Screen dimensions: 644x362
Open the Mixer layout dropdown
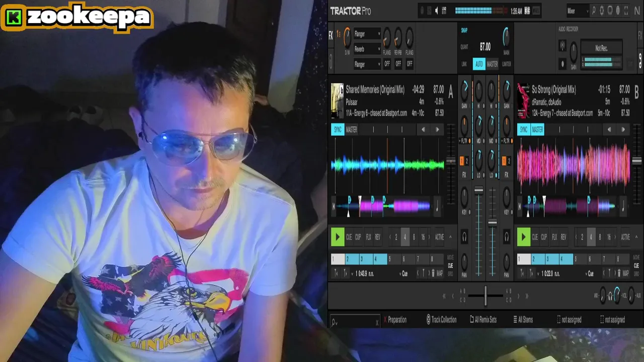pos(578,11)
